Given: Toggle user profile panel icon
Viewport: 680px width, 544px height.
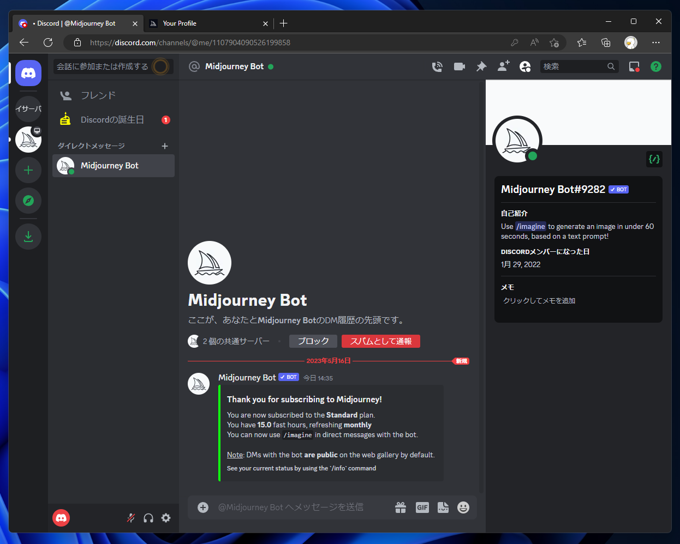Looking at the screenshot, I should pyautogui.click(x=525, y=66).
